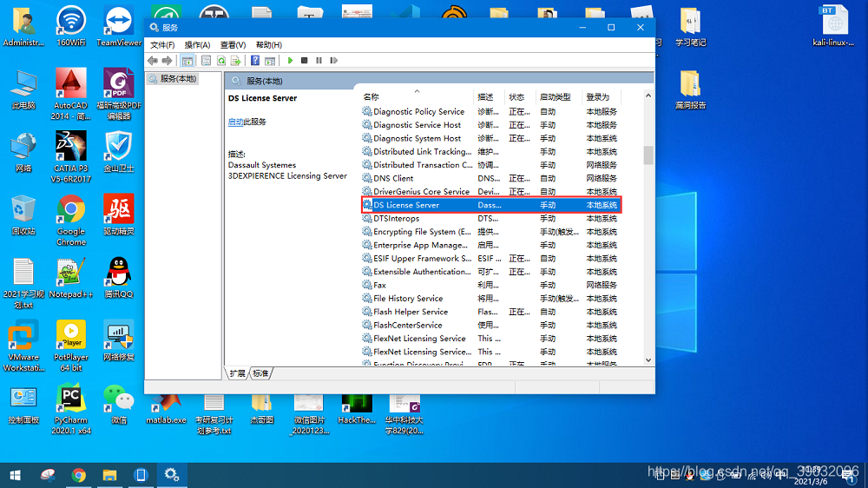This screenshot has width=868, height=488.
Task: Click the Back arrow in the toolbar
Action: coord(154,61)
